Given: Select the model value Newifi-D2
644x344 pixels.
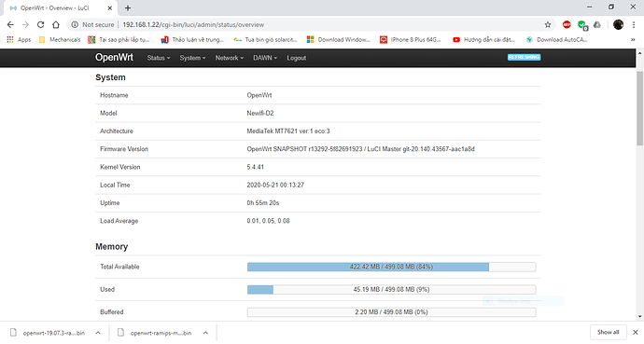Looking at the screenshot, I should [260, 113].
